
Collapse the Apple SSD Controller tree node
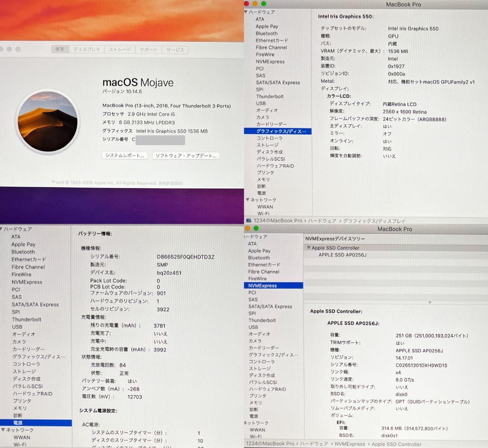tap(310, 248)
